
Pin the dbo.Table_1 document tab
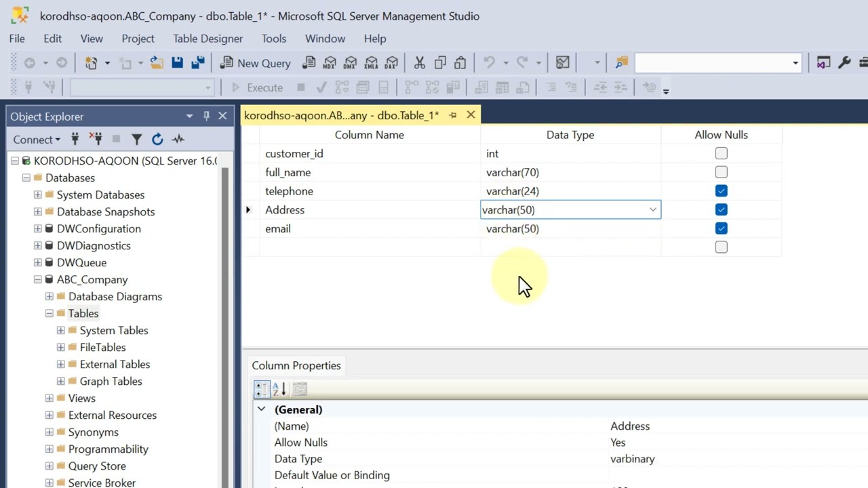click(x=453, y=115)
